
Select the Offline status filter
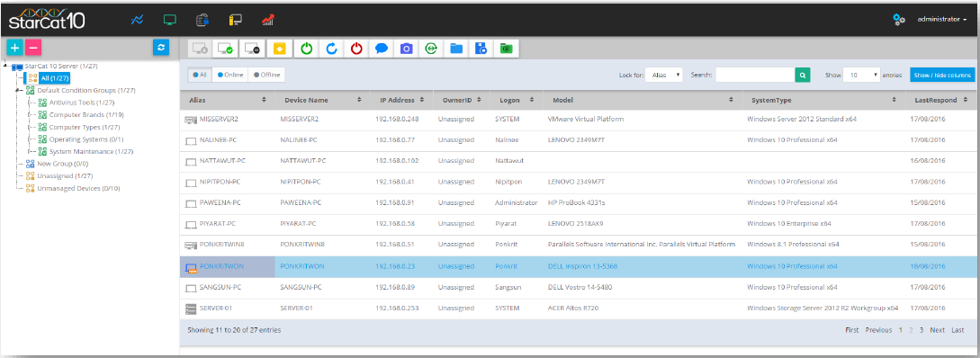[x=266, y=75]
